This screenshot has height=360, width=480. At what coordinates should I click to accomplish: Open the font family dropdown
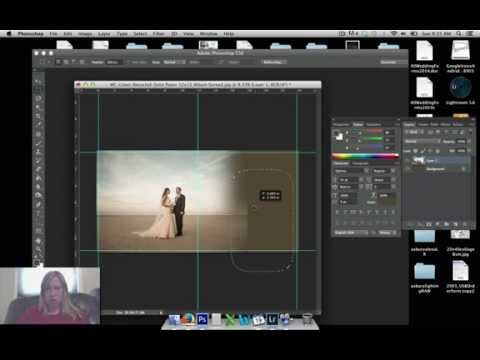tap(351, 171)
